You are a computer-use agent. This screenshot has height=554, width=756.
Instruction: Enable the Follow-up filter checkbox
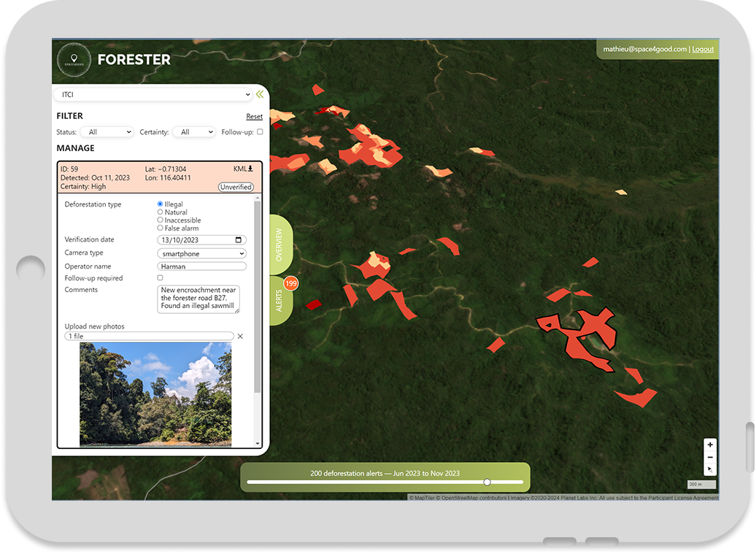click(260, 132)
